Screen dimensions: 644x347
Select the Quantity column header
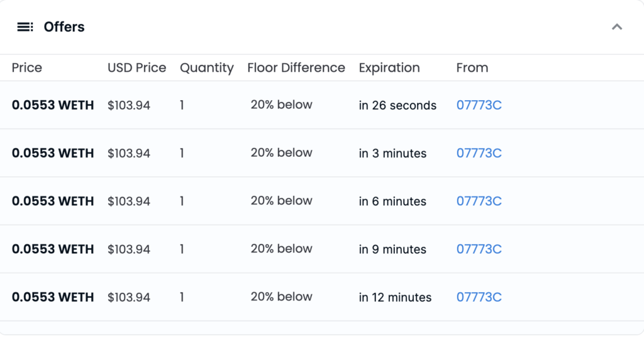(206, 68)
